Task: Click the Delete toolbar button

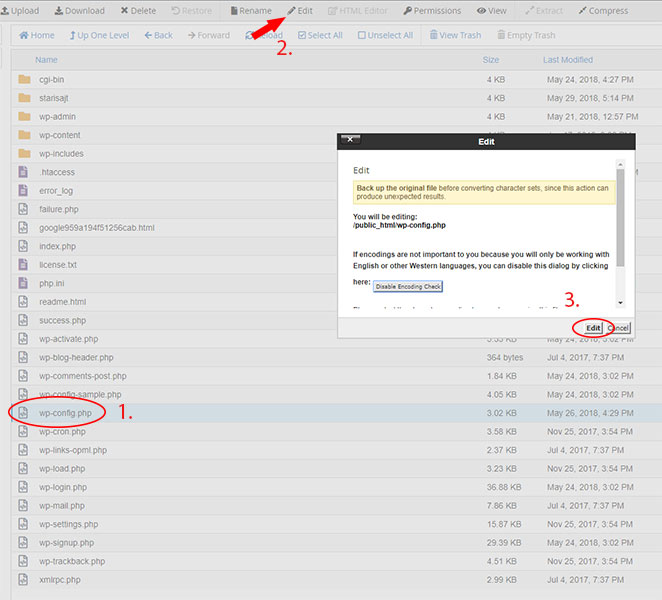Action: point(138,11)
